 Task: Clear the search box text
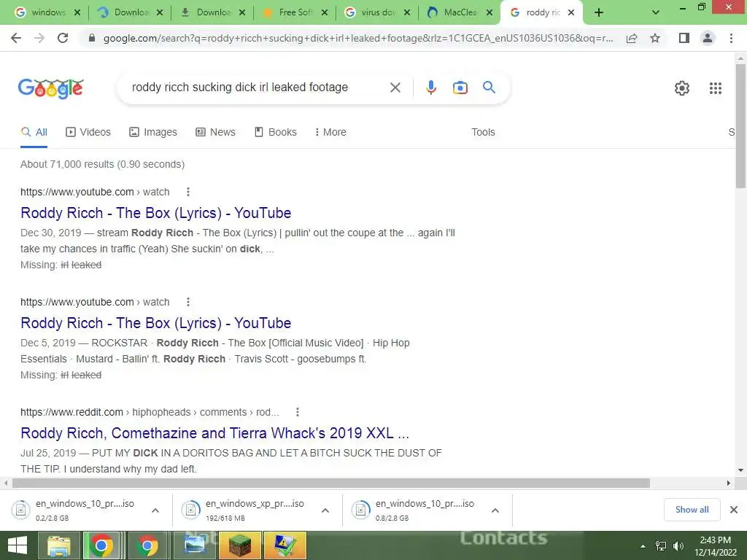pyautogui.click(x=395, y=87)
